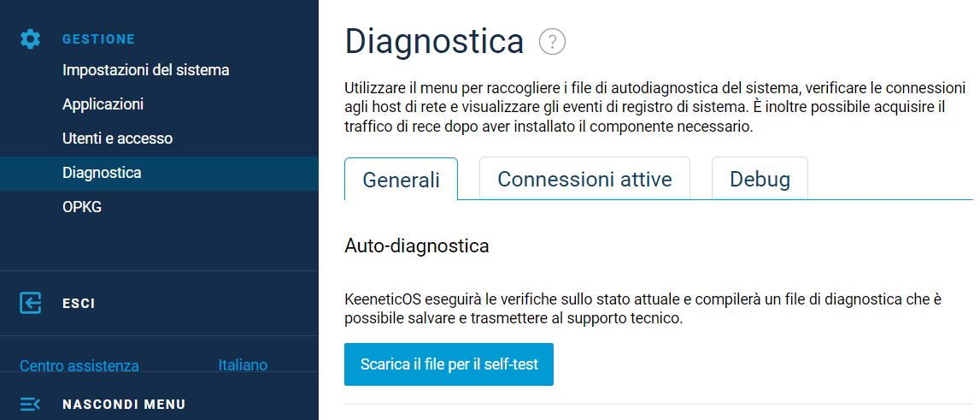Open the Debug tab

[760, 180]
